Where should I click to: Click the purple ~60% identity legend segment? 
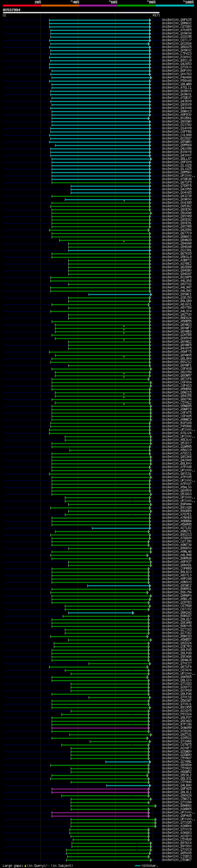coord(99,6)
